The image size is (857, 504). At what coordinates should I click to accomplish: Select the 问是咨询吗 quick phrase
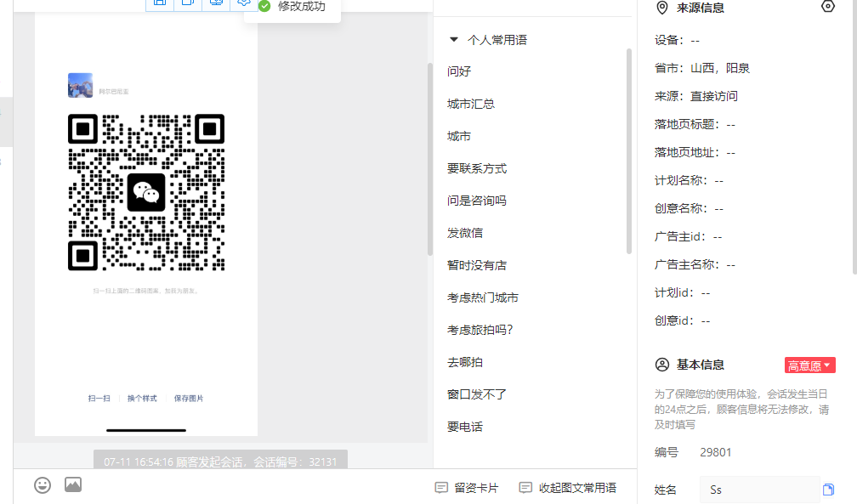point(477,201)
